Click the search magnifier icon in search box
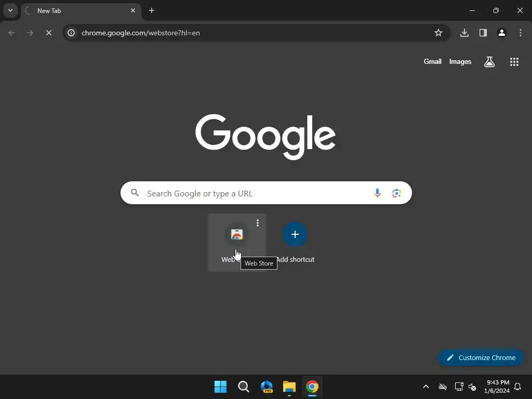532x399 pixels. (x=135, y=193)
